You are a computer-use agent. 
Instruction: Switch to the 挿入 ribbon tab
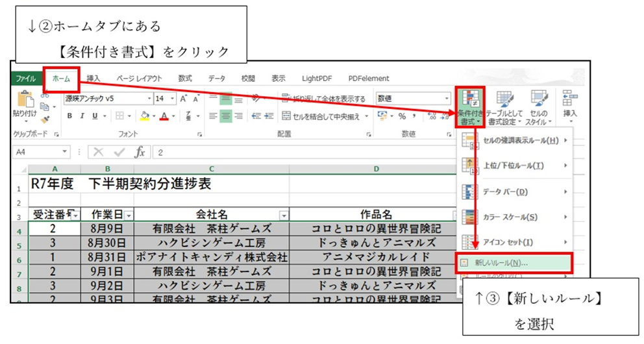(93, 79)
